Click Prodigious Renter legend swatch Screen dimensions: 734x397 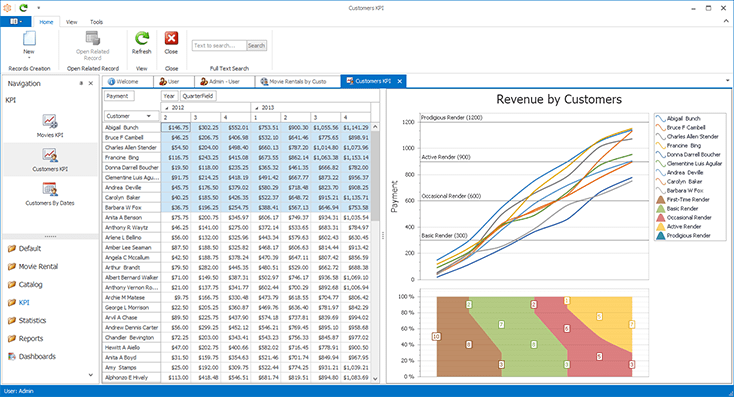click(x=661, y=235)
